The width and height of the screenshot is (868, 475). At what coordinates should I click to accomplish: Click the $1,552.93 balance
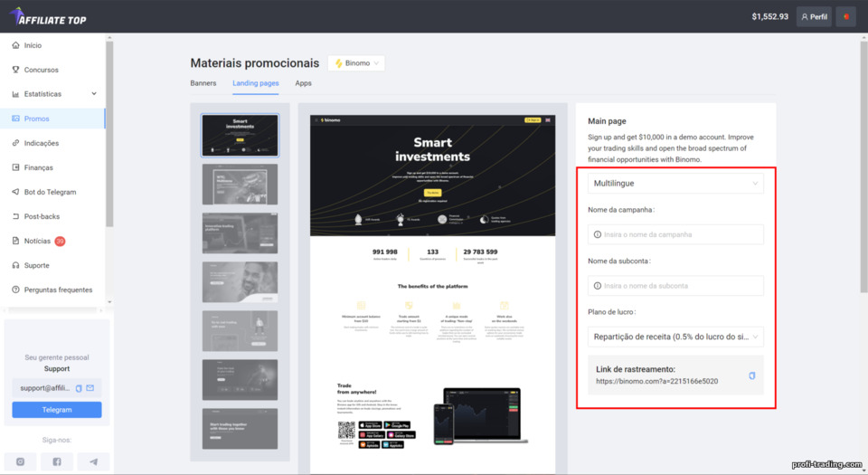(x=770, y=16)
